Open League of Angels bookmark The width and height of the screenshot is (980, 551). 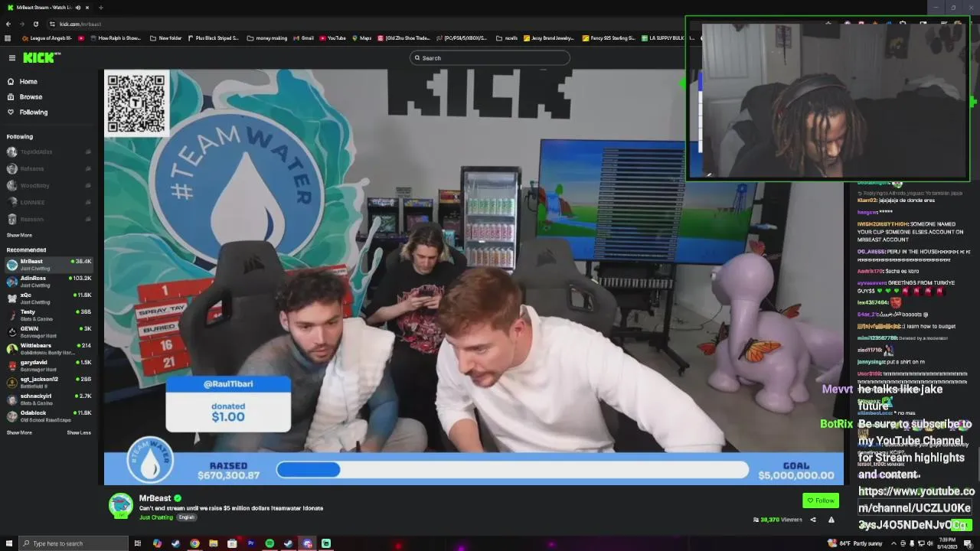pos(47,37)
